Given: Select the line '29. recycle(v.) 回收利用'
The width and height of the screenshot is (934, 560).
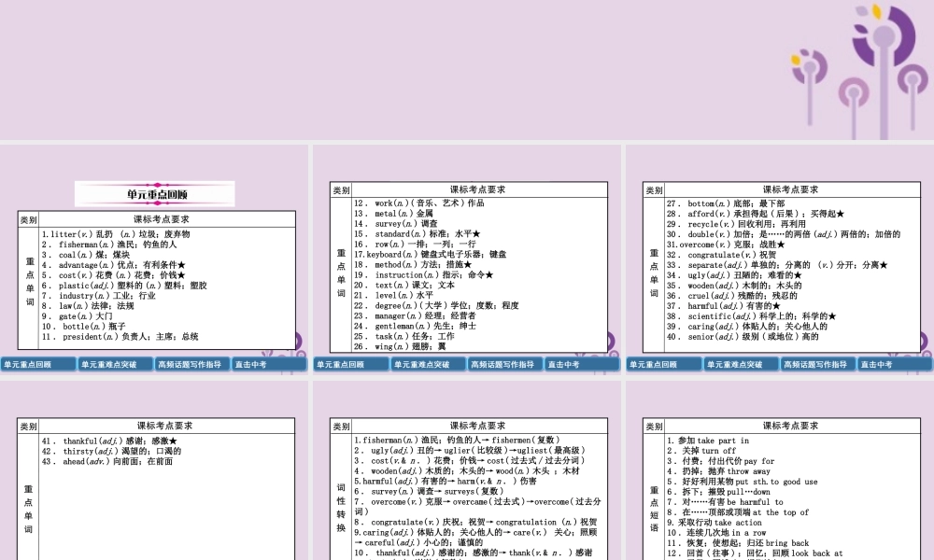Looking at the screenshot, I should [736, 224].
